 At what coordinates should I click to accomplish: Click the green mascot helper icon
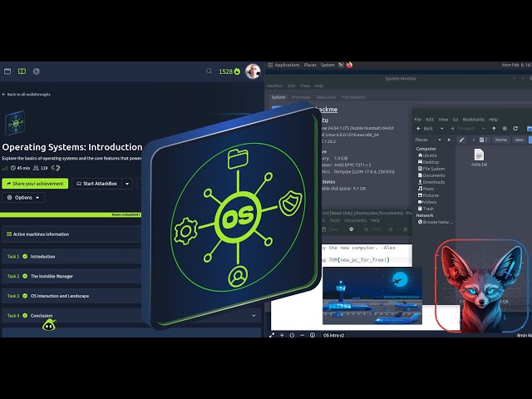pos(49,325)
